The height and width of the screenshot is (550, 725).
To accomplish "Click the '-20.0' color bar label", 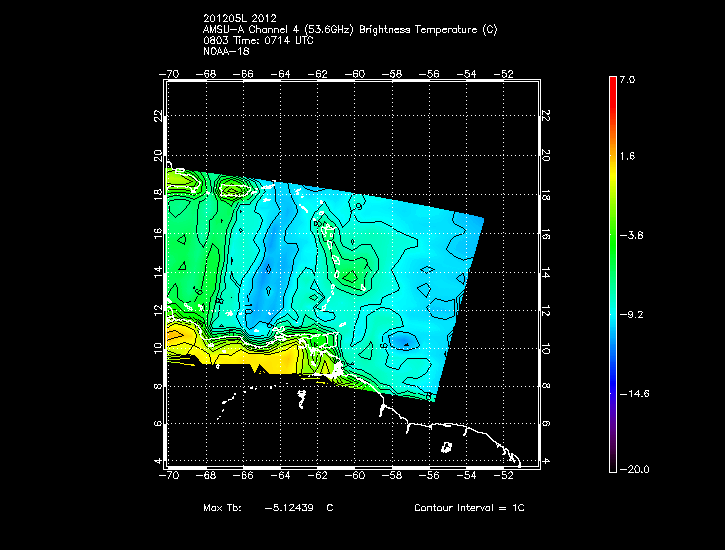I will pyautogui.click(x=634, y=469).
